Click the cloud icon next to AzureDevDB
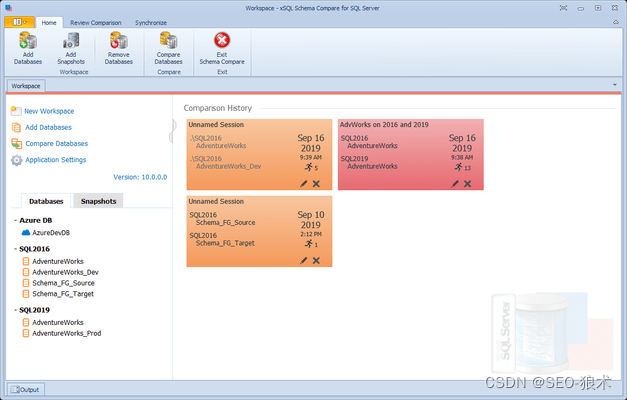The width and height of the screenshot is (627, 400). pos(26,232)
